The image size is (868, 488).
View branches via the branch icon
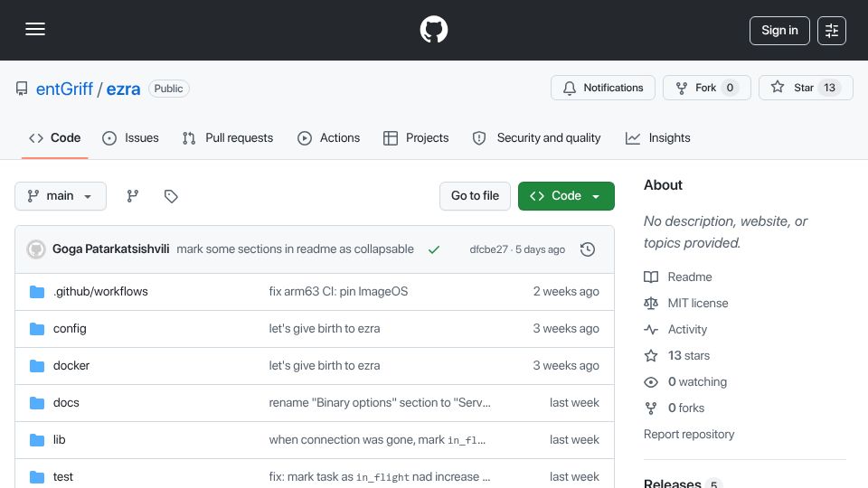[x=132, y=196]
